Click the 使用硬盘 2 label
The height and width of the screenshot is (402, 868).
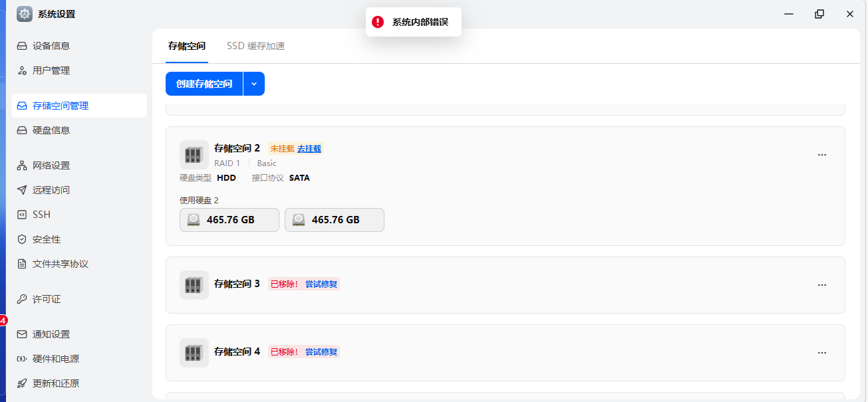point(199,200)
